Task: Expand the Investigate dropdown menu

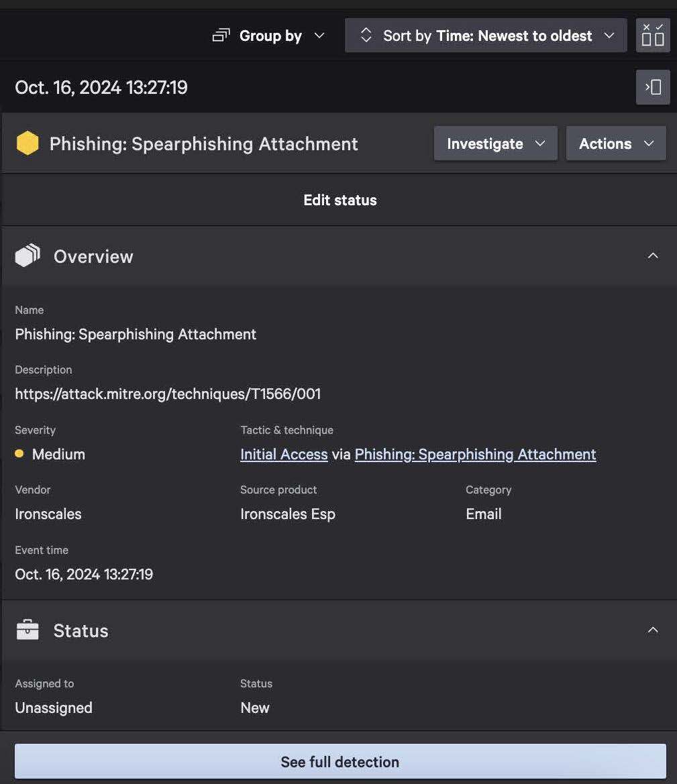Action: [x=495, y=143]
